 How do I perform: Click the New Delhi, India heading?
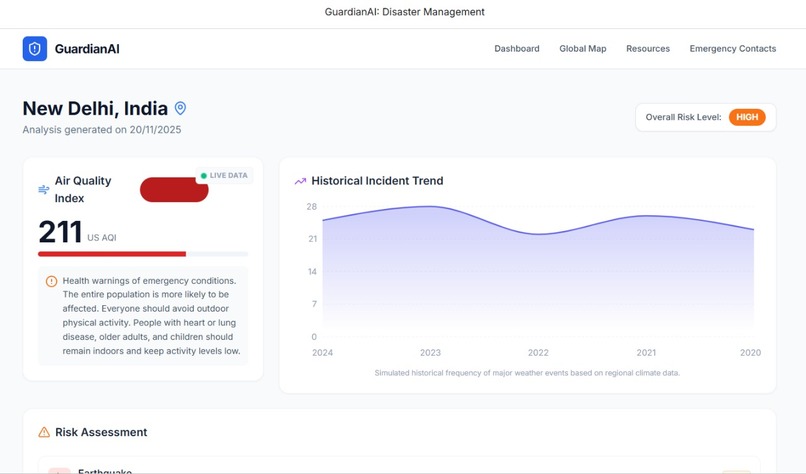click(95, 108)
